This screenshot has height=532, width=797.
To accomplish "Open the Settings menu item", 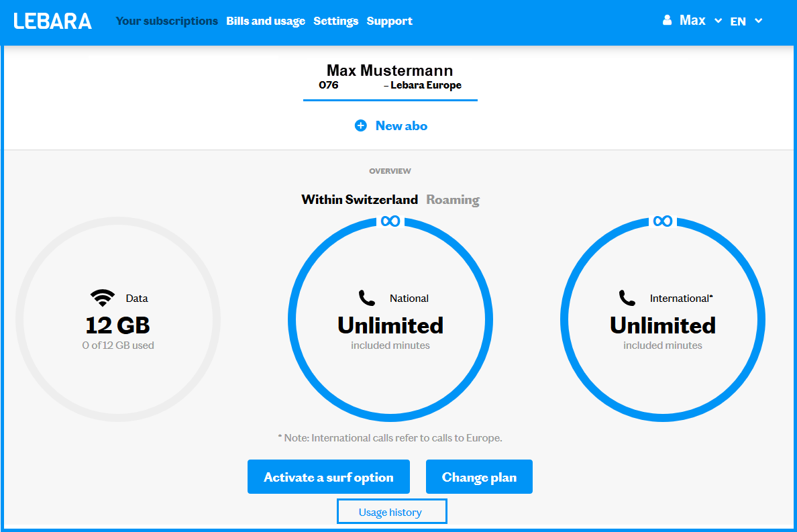I will pyautogui.click(x=336, y=21).
